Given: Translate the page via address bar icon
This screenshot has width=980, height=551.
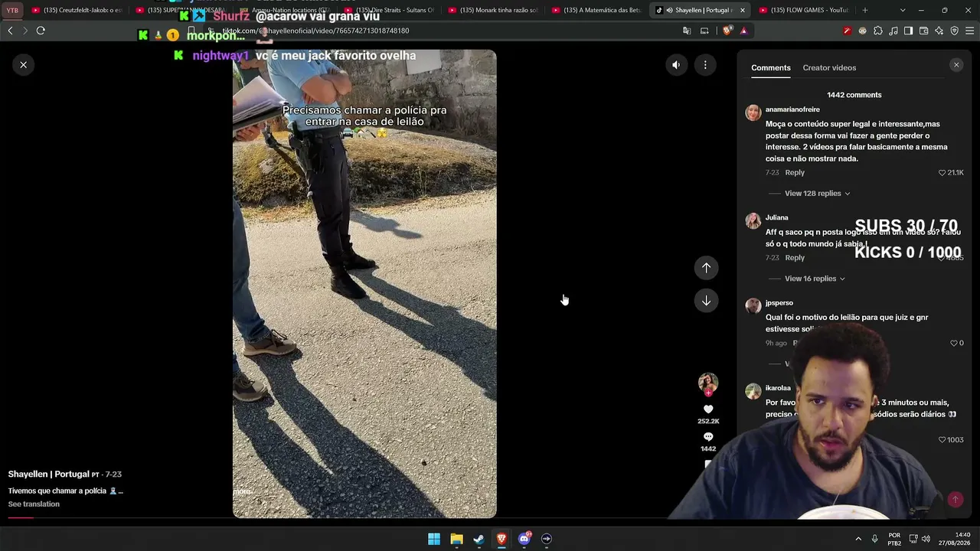Looking at the screenshot, I should click(x=687, y=31).
